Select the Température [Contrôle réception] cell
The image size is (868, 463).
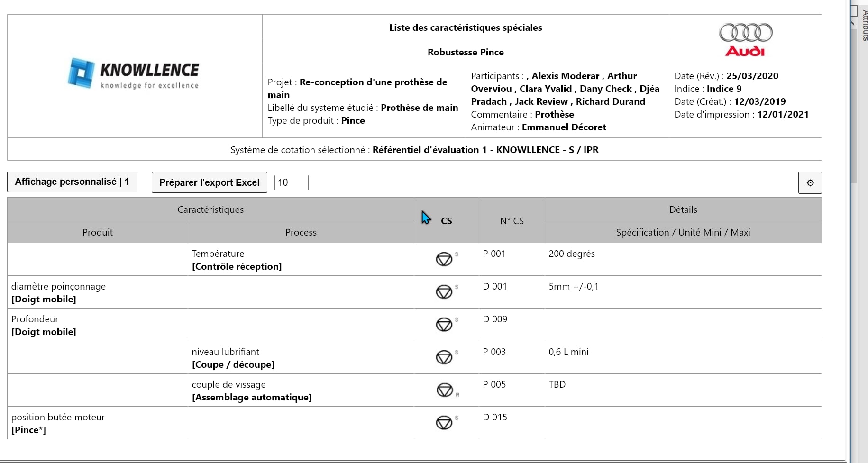(301, 260)
